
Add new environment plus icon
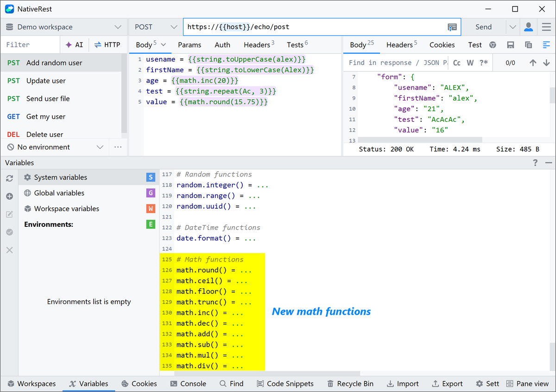(9, 196)
